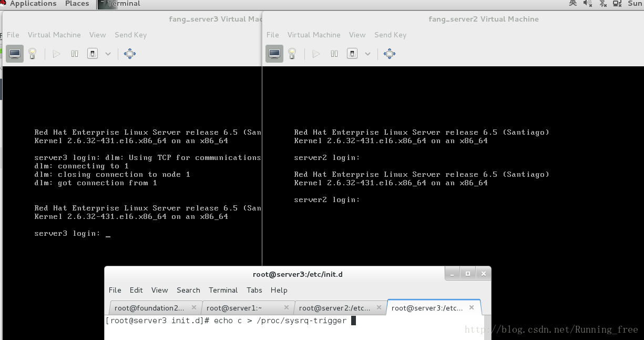This screenshot has height=340, width=644.
Task: Click the Run (play) button in fang_server2
Action: tap(316, 54)
